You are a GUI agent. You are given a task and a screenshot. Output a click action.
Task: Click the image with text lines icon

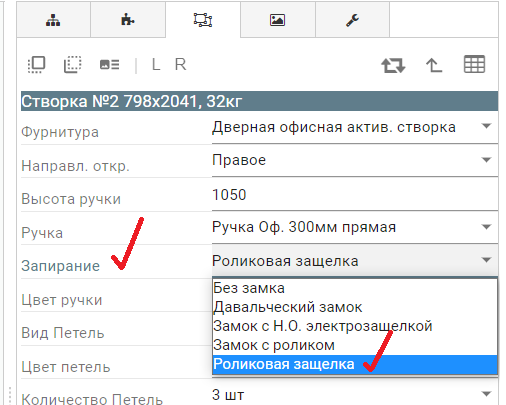point(109,64)
